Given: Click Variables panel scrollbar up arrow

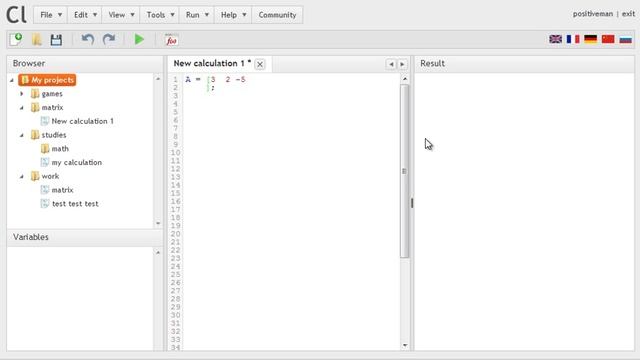Looking at the screenshot, I should (158, 253).
